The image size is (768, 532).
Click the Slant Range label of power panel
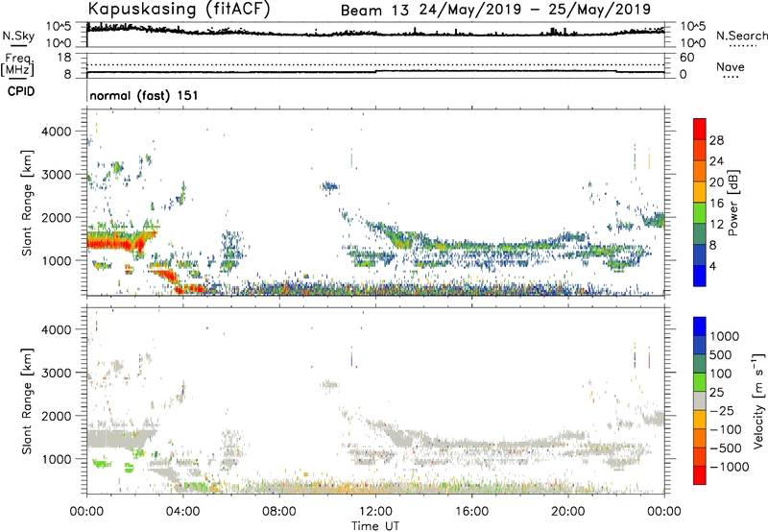(x=27, y=203)
